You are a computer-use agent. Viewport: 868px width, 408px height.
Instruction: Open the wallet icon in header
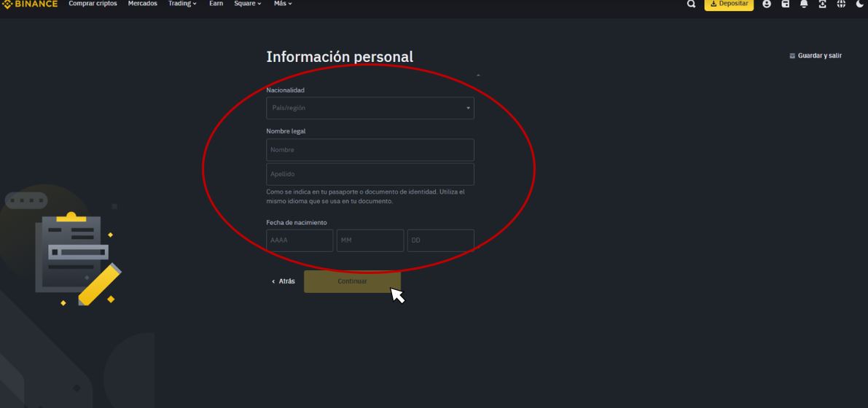(785, 4)
